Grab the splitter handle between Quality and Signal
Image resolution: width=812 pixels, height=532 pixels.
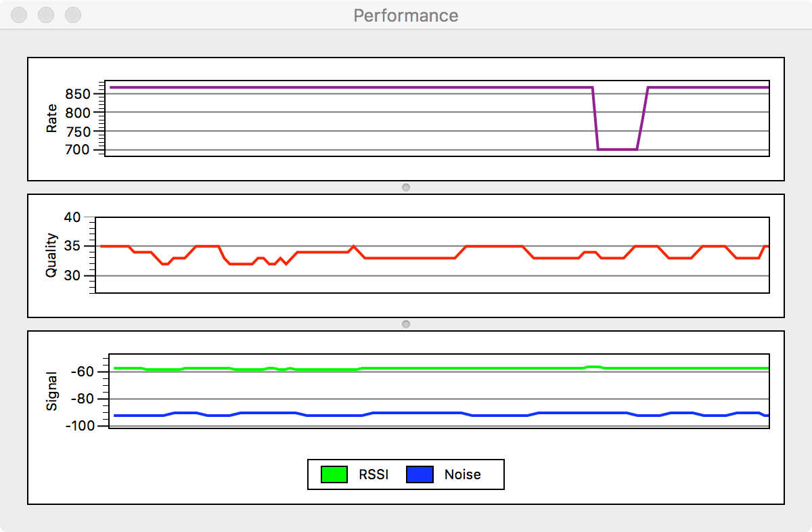406,324
